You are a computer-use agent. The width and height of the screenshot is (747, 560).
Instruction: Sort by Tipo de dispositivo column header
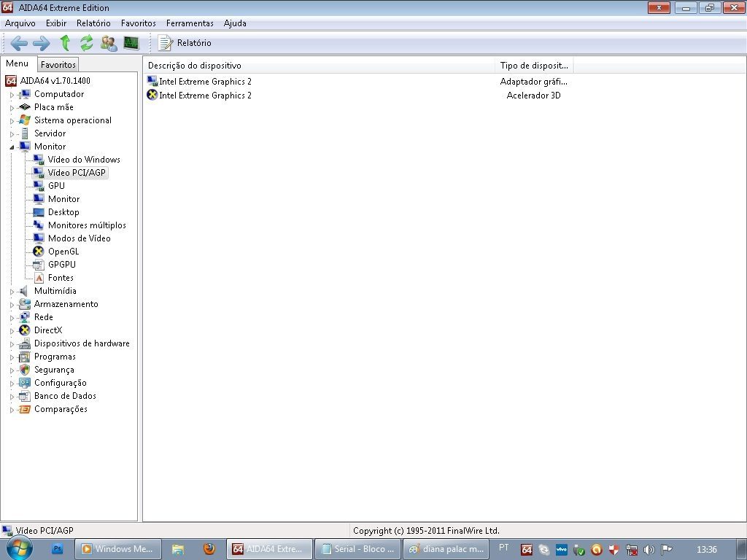tap(534, 65)
